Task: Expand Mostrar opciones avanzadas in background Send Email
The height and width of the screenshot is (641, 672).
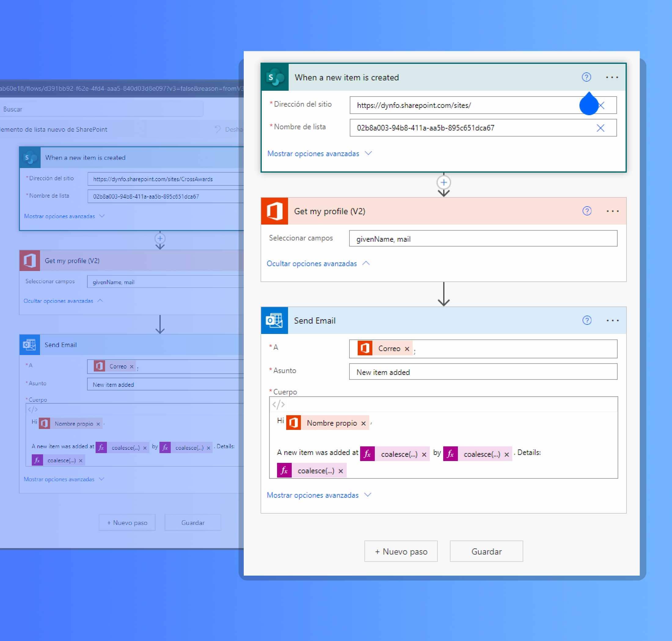Action: pyautogui.click(x=64, y=479)
